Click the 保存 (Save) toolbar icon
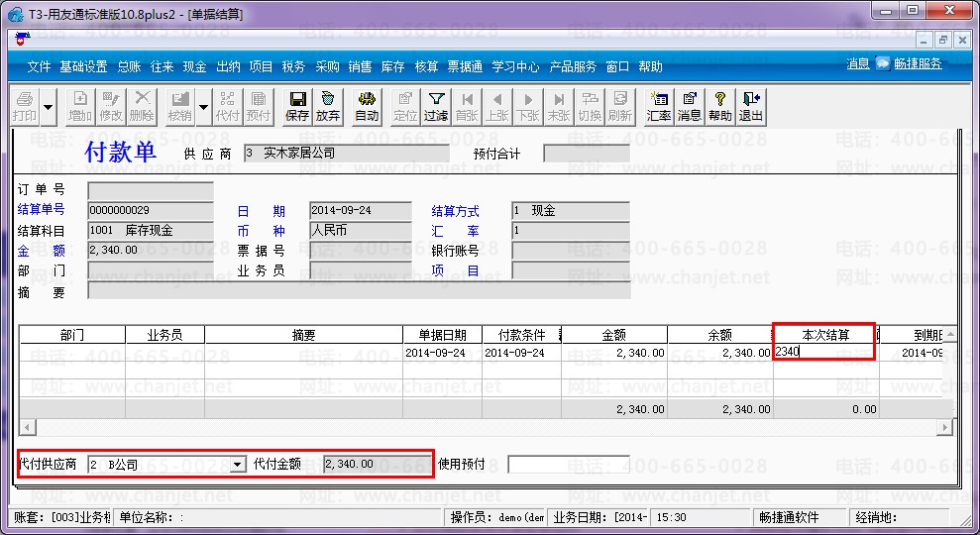The width and height of the screenshot is (980, 535). (x=296, y=106)
